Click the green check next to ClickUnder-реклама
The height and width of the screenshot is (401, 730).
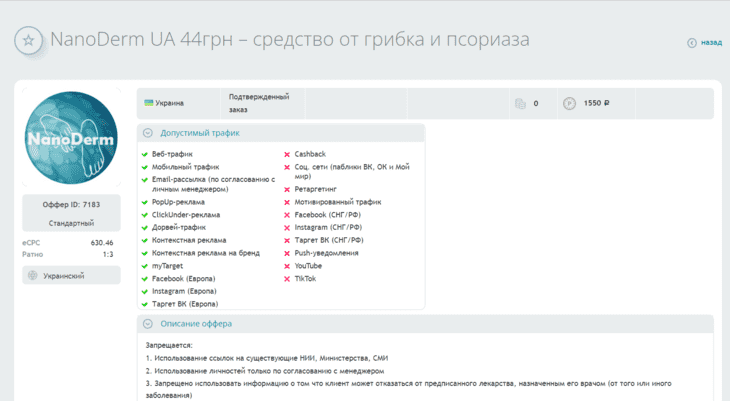click(x=145, y=215)
